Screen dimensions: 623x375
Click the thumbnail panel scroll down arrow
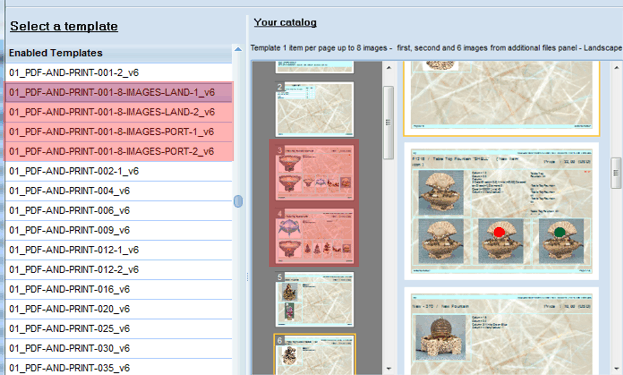389,369
